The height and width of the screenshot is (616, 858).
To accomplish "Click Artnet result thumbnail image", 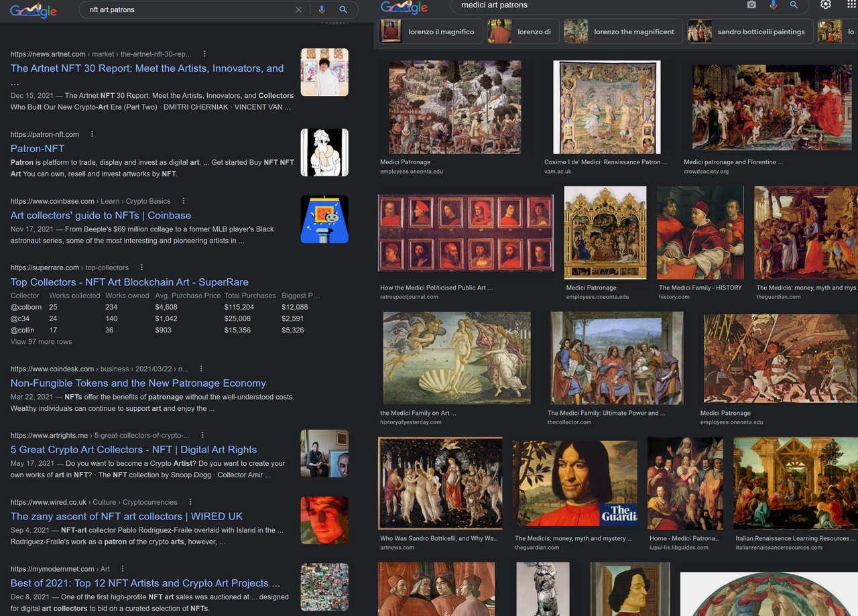I will click(x=324, y=72).
